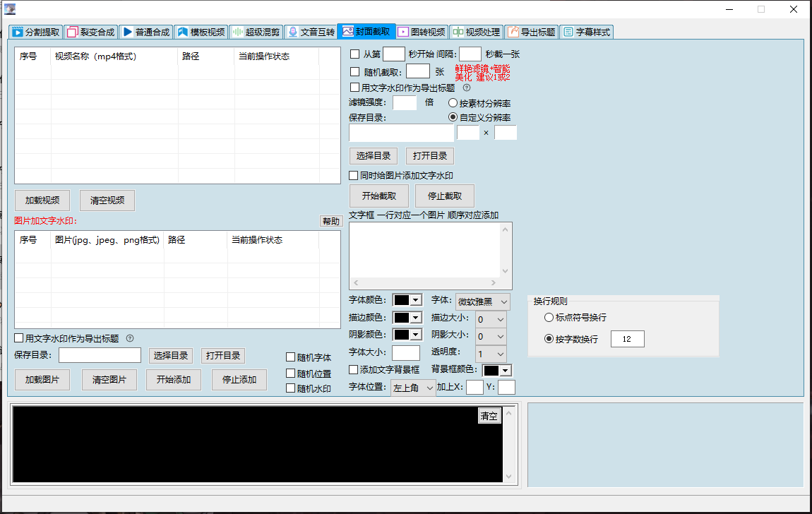Switch to the 字幕样式 tab
This screenshot has height=514, width=812.
tap(586, 32)
